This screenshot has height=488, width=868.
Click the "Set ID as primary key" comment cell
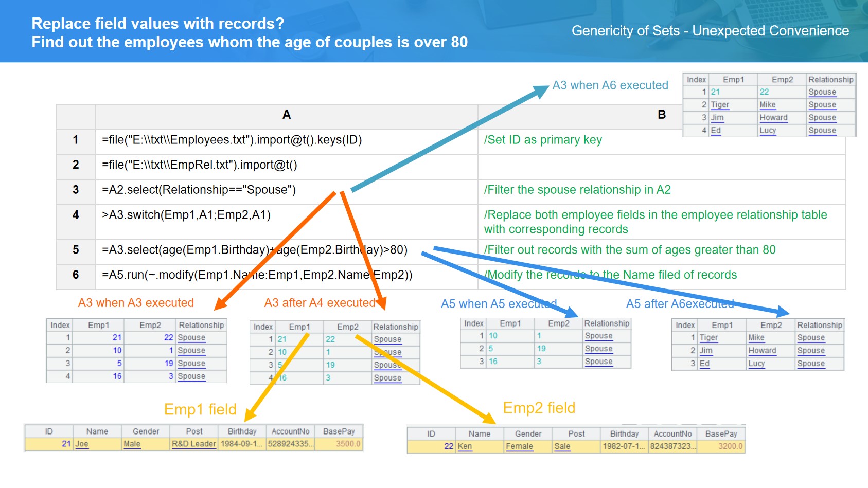click(x=543, y=140)
